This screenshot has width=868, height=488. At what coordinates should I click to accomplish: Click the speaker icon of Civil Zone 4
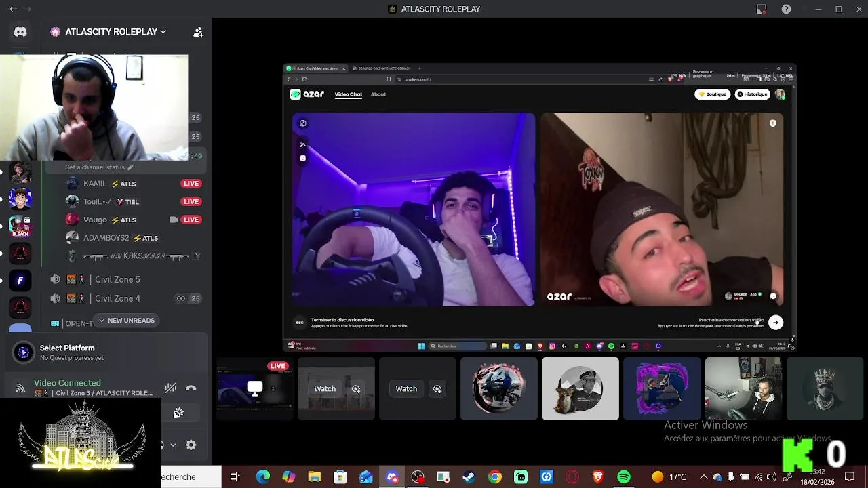pos(56,298)
